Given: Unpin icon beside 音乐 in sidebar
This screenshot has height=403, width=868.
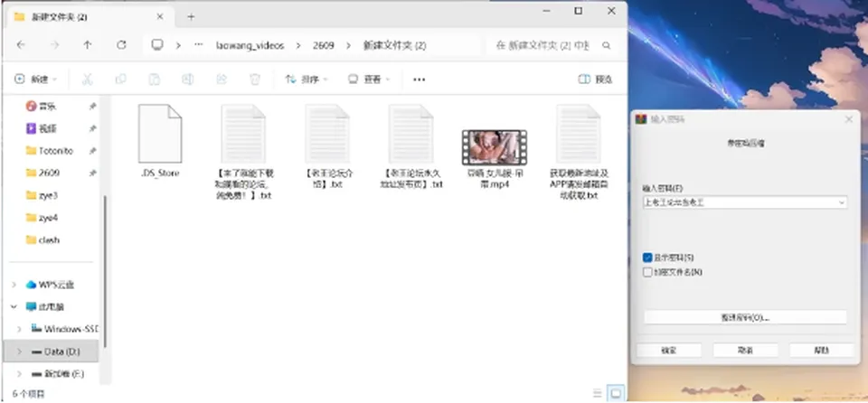Looking at the screenshot, I should coord(92,107).
